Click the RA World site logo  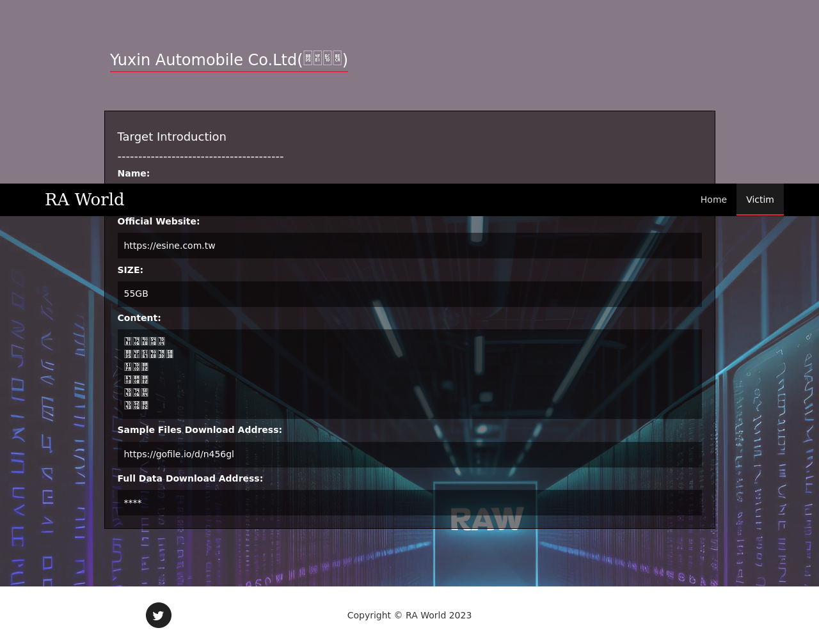tap(84, 200)
